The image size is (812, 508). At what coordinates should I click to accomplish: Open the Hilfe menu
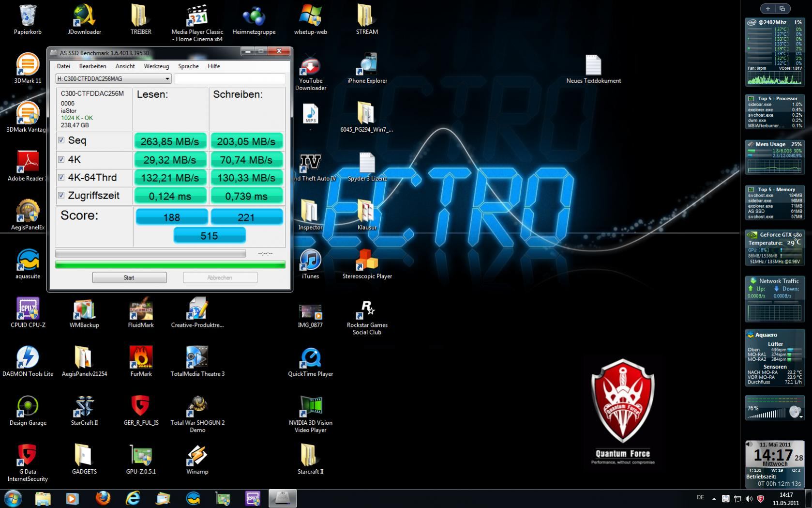[214, 66]
